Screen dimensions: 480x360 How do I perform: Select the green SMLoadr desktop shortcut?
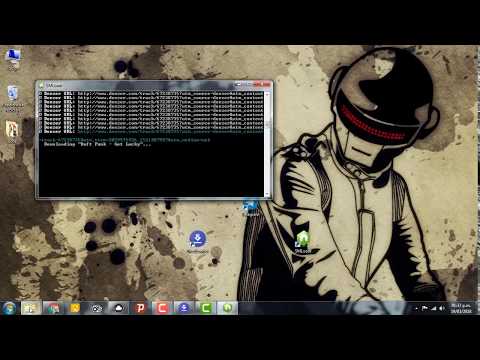303,242
